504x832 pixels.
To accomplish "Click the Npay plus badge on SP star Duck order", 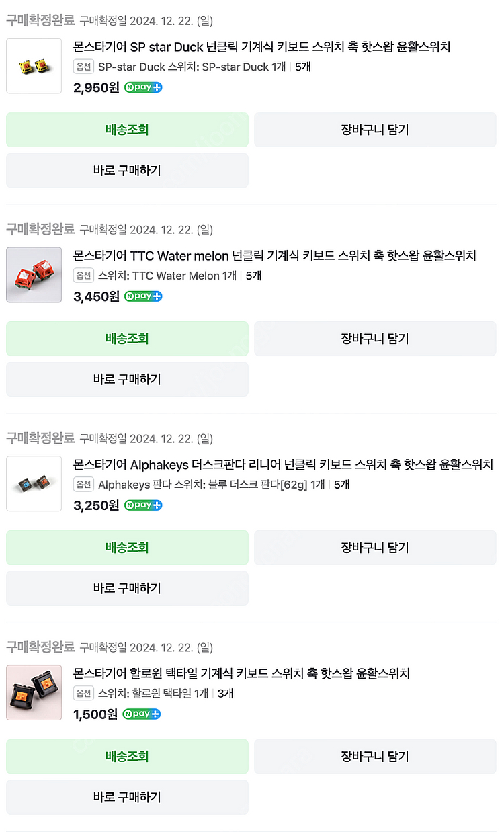I will tap(143, 87).
